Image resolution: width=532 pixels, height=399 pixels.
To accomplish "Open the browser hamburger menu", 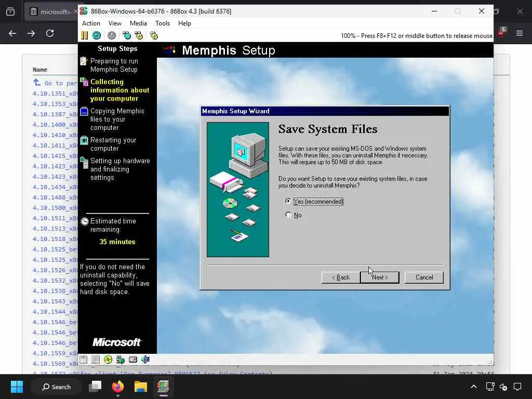I will [520, 33].
